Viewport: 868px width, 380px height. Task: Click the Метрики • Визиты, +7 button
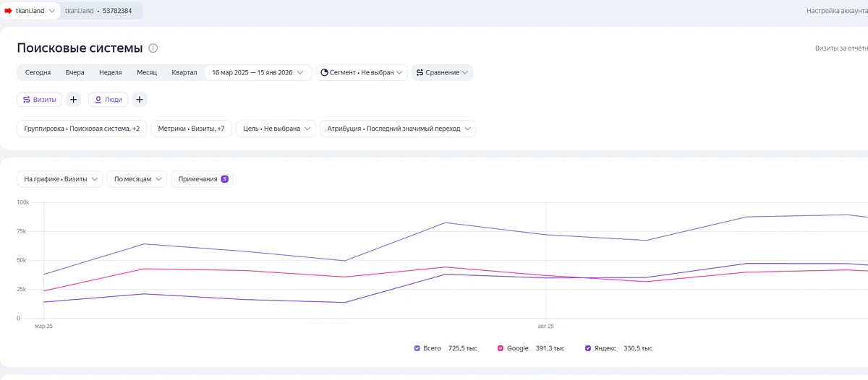191,129
